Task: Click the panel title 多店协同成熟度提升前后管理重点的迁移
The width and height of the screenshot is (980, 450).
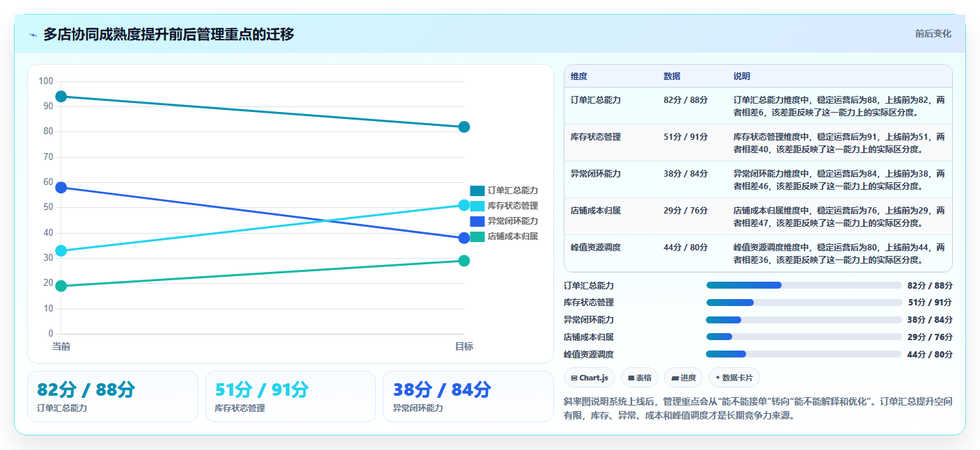Action: (x=168, y=34)
